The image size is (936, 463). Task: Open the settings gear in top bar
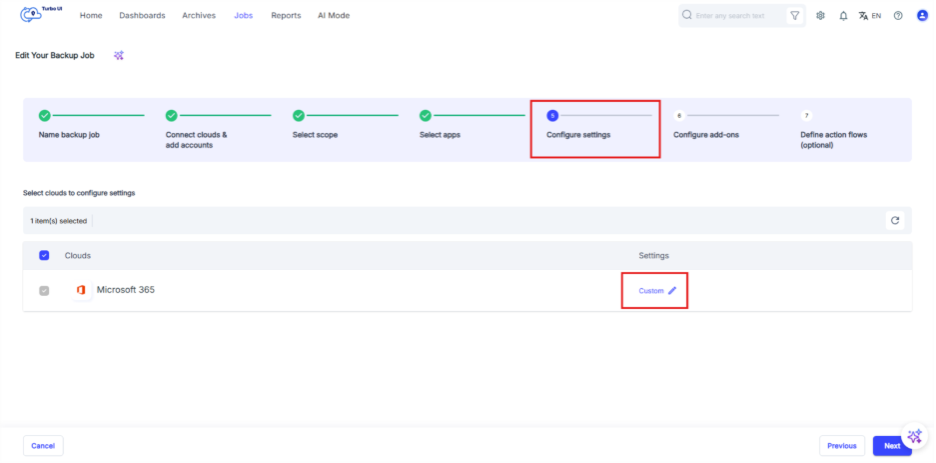pos(820,16)
